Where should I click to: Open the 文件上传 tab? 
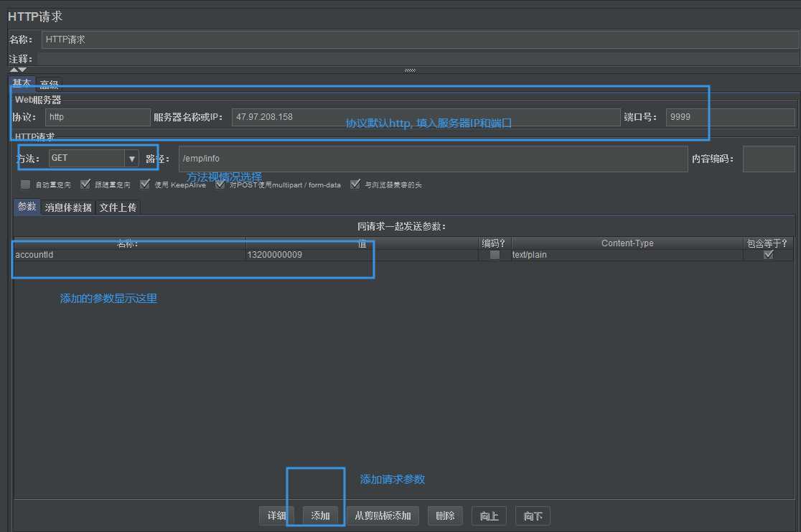click(118, 207)
